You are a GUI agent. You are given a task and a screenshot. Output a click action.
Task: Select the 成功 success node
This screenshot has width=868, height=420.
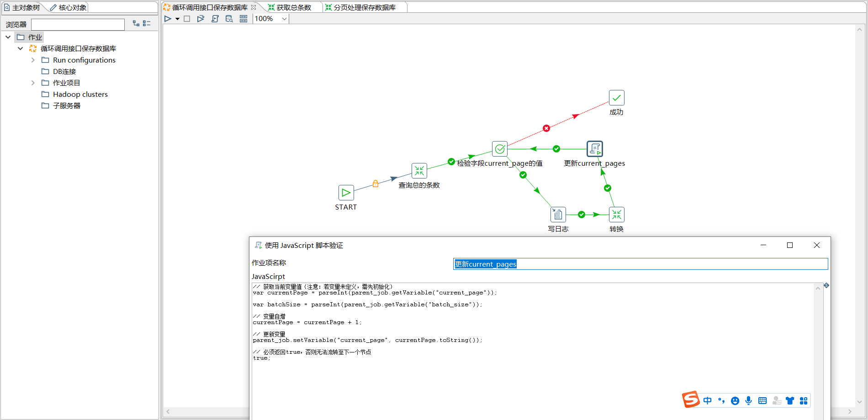point(616,98)
